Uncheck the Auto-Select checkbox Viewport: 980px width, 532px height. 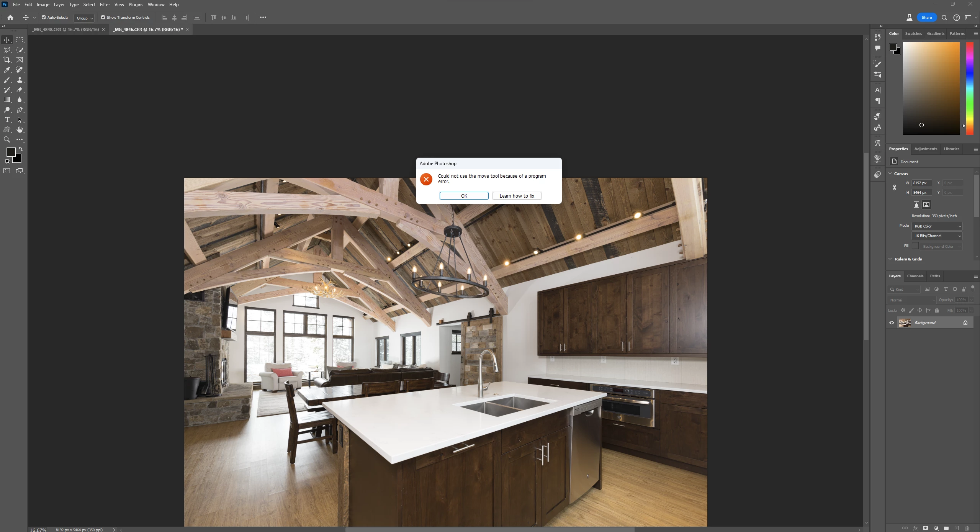(44, 18)
